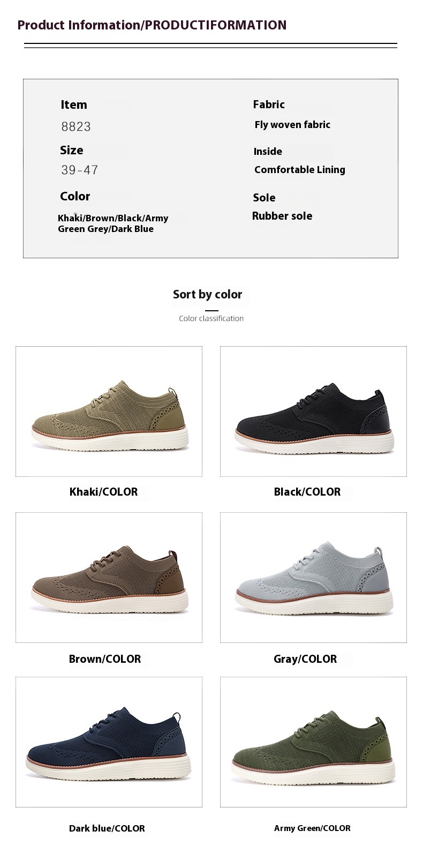Image resolution: width=423 pixels, height=868 pixels.
Task: Click item number 8823
Action: tap(76, 127)
